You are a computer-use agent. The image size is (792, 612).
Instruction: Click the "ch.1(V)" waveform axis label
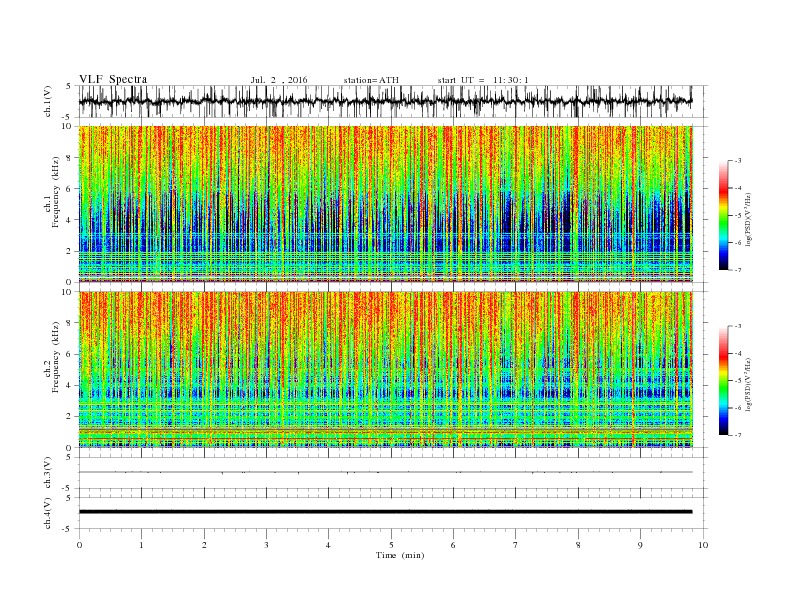pyautogui.click(x=48, y=101)
